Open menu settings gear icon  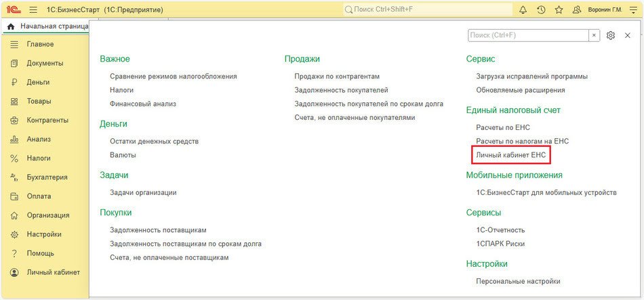[611, 36]
